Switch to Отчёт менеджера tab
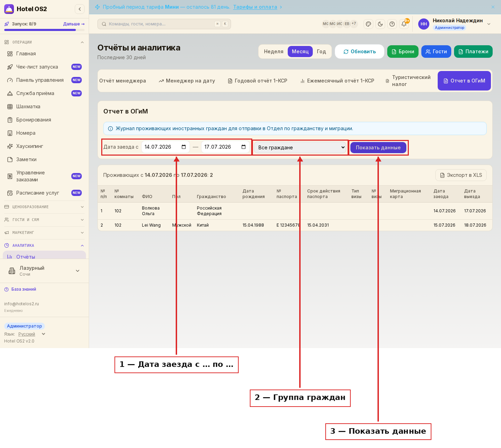The width and height of the screenshot is (501, 448). [x=122, y=81]
